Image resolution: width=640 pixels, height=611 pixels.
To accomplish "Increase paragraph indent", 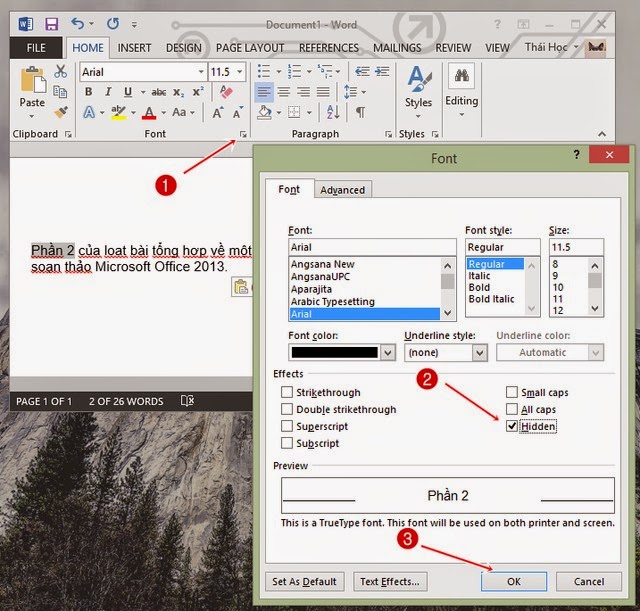I will (382, 72).
